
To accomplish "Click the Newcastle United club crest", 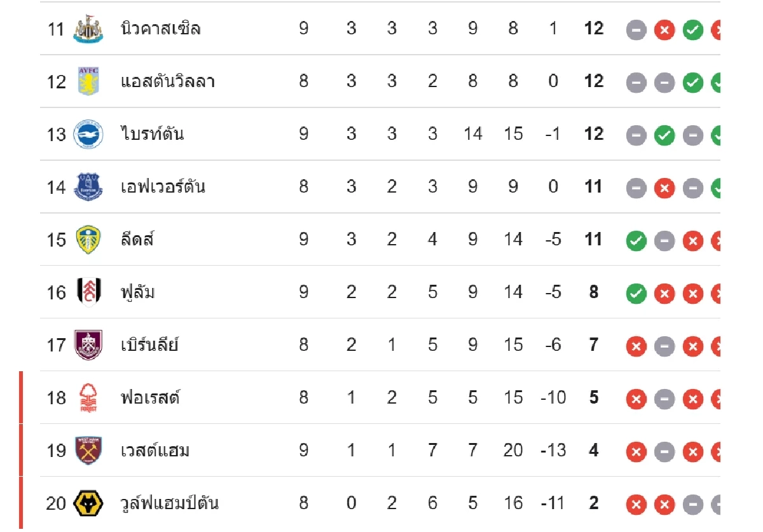I will click(88, 29).
